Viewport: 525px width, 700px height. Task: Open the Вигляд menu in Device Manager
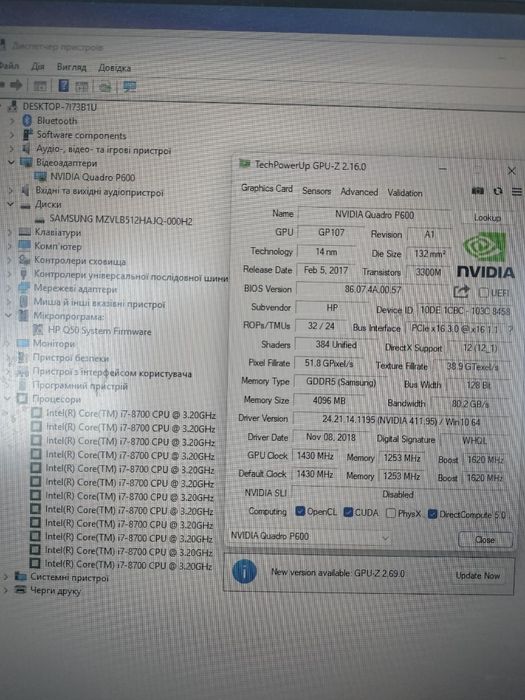click(71, 67)
